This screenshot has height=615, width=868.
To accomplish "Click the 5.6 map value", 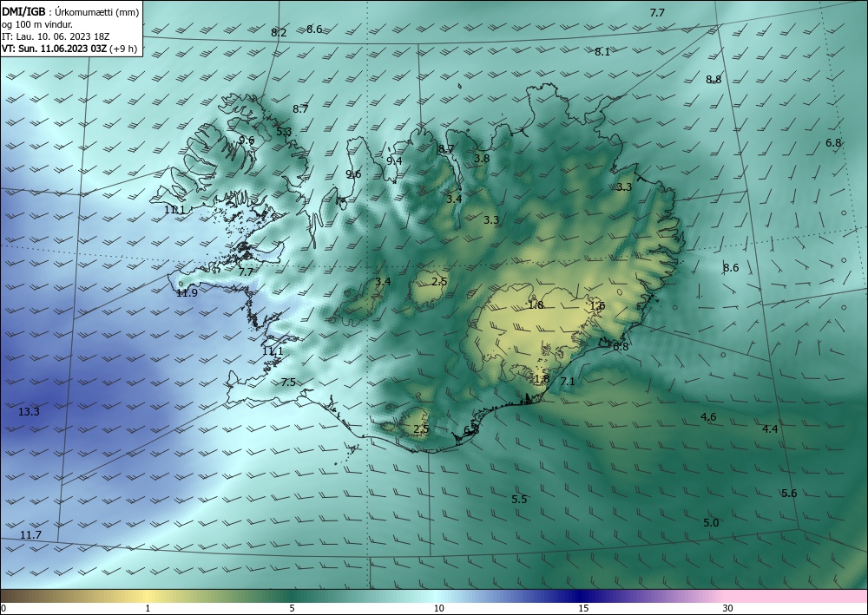I will [x=789, y=494].
